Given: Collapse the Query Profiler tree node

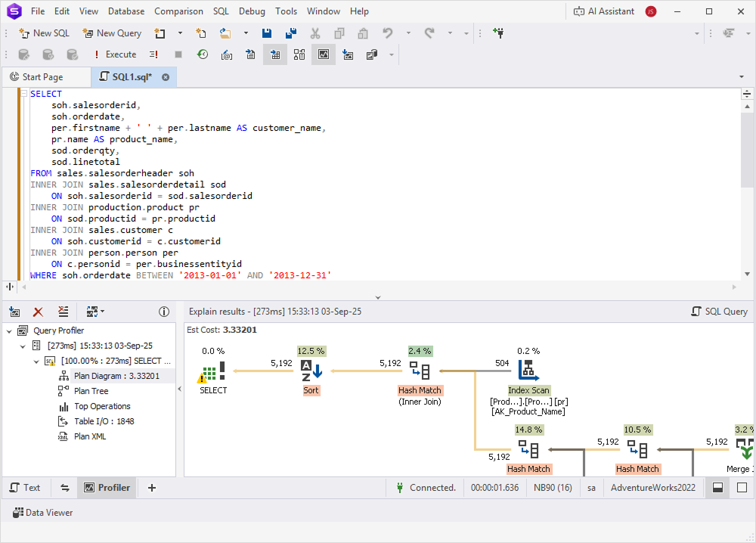Looking at the screenshot, I should coord(9,330).
